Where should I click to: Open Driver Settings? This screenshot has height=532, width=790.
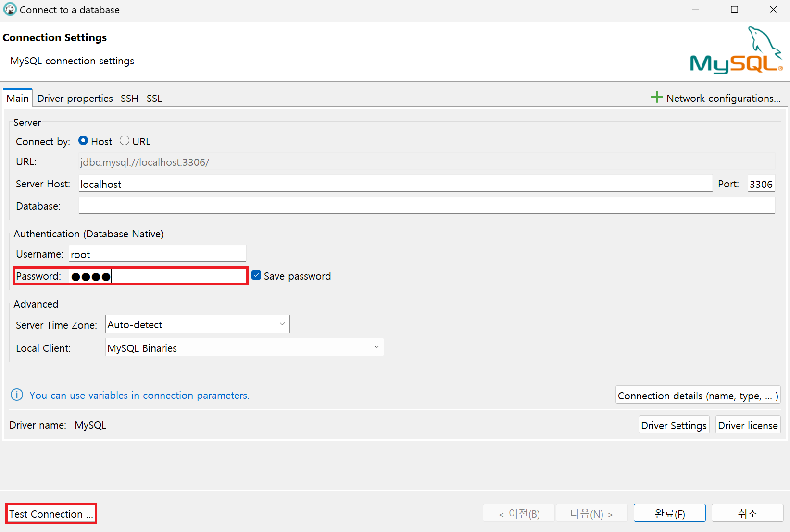674,425
